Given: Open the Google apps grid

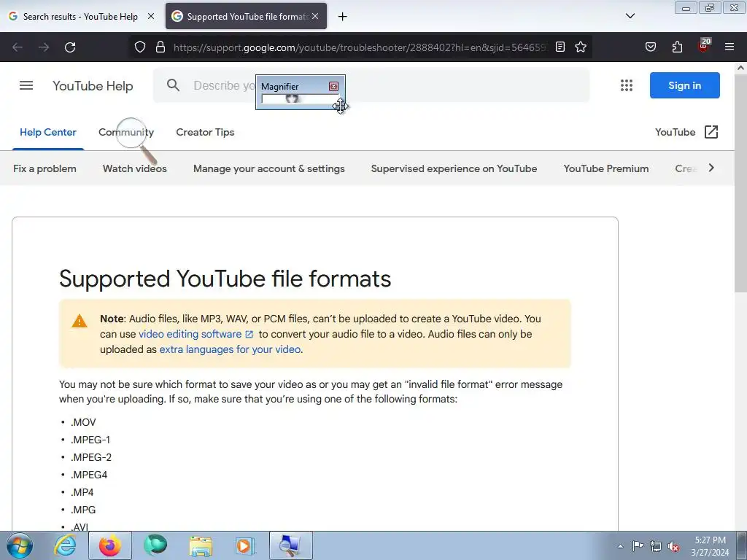Looking at the screenshot, I should 627,85.
